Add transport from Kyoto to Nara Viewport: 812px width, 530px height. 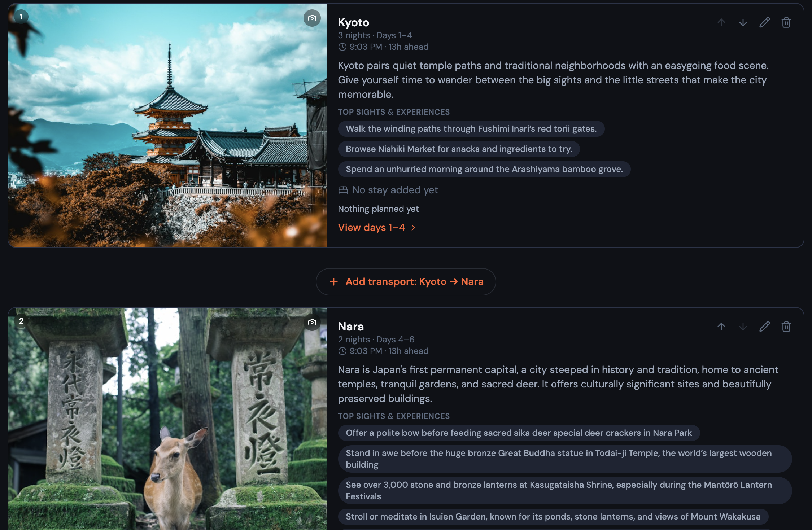point(406,282)
